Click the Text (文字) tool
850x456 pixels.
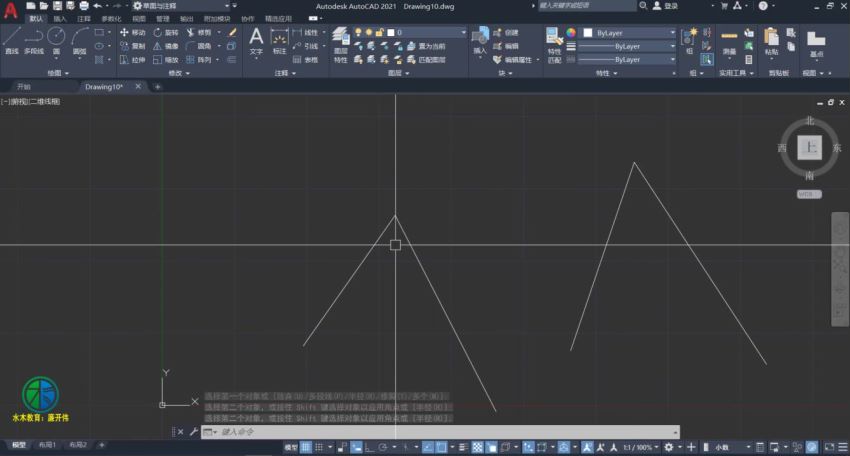[x=256, y=41]
